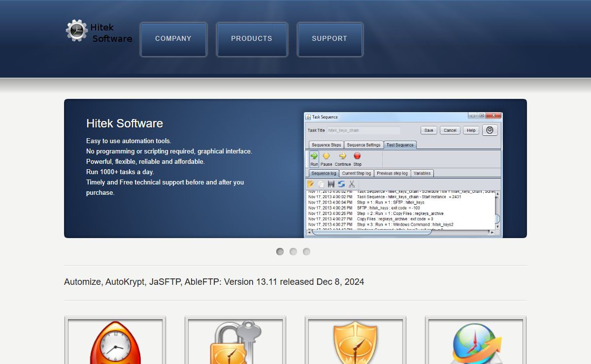Open the orange shield product icon
Viewport: 591px width, 364px height.
click(356, 342)
